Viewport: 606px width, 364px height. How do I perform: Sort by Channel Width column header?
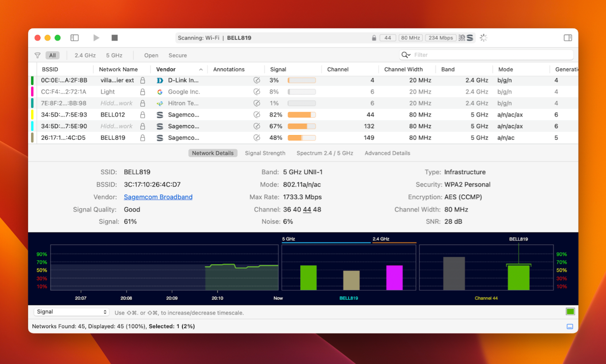click(x=403, y=69)
